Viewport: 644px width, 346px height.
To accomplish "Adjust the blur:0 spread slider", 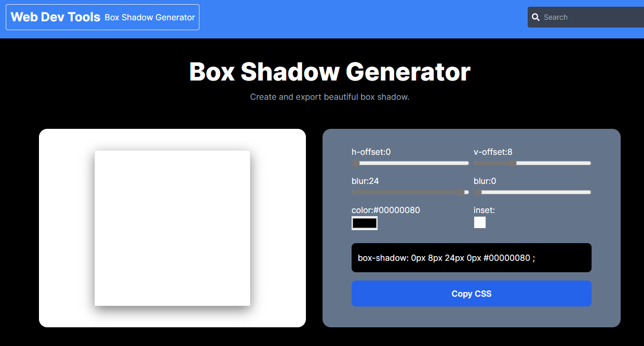I will (532, 192).
